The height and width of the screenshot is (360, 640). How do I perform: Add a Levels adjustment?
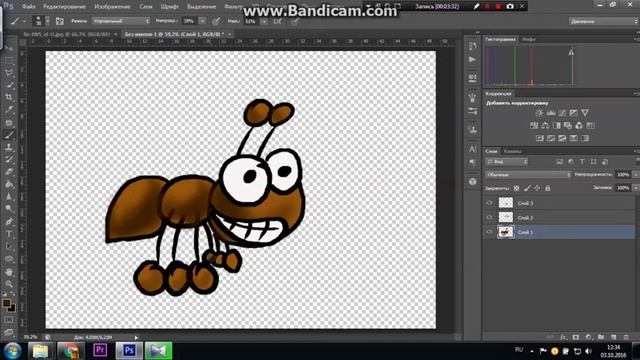click(551, 113)
